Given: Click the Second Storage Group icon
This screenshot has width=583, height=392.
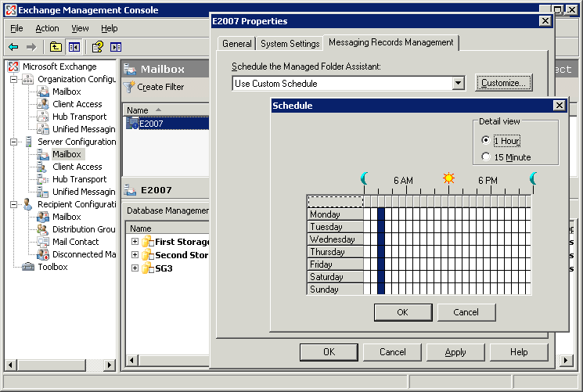Looking at the screenshot, I should point(148,255).
